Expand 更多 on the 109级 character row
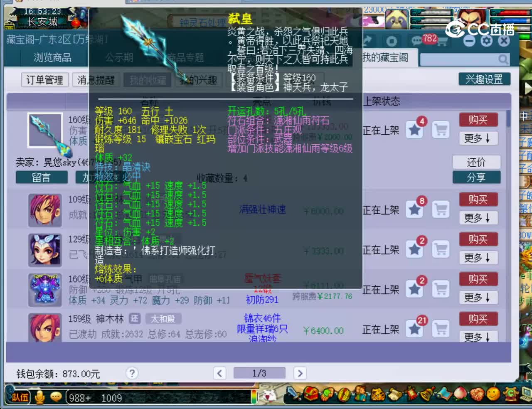The width and height of the screenshot is (532, 409). (478, 217)
